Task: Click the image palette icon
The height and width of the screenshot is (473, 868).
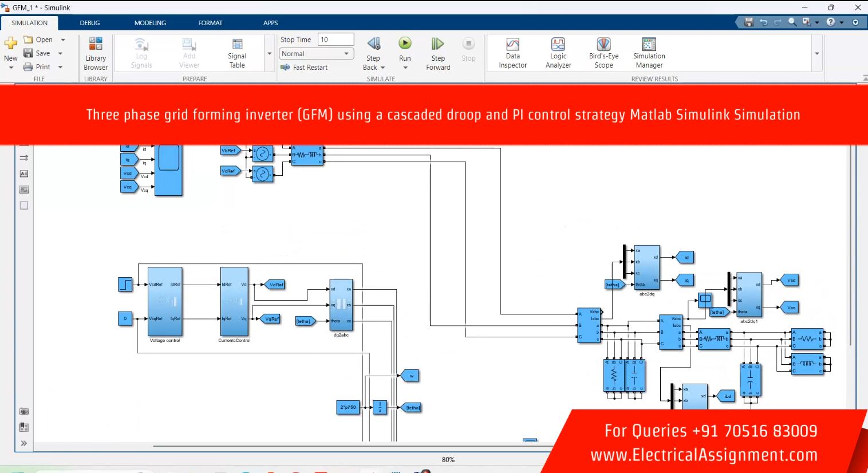Action: point(24,190)
